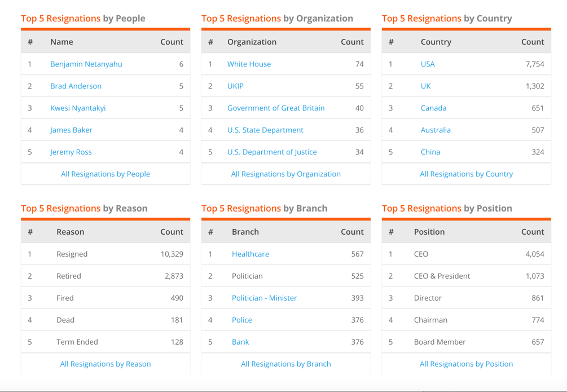Image resolution: width=567 pixels, height=392 pixels.
Task: Select Politician - Minister branch link
Action: (x=264, y=298)
